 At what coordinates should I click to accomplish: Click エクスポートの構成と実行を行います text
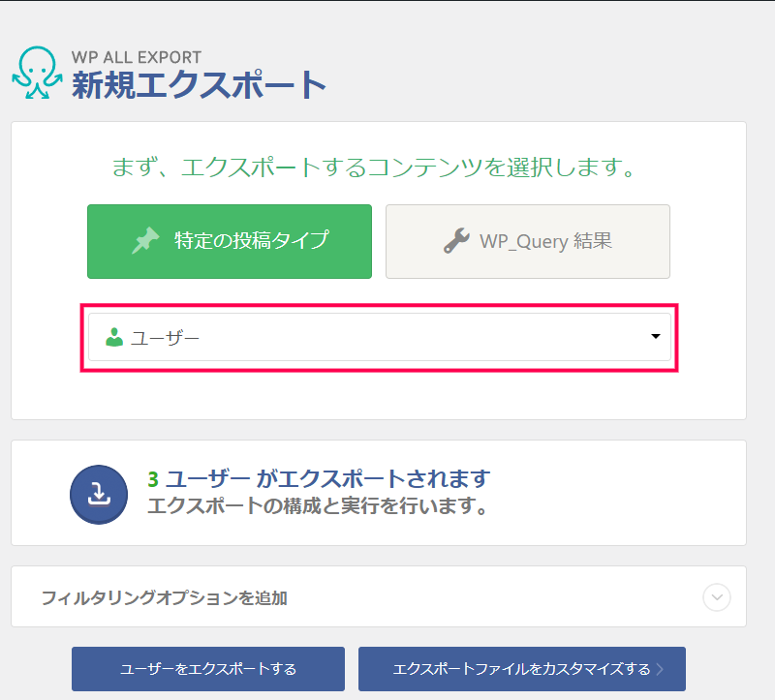319,505
